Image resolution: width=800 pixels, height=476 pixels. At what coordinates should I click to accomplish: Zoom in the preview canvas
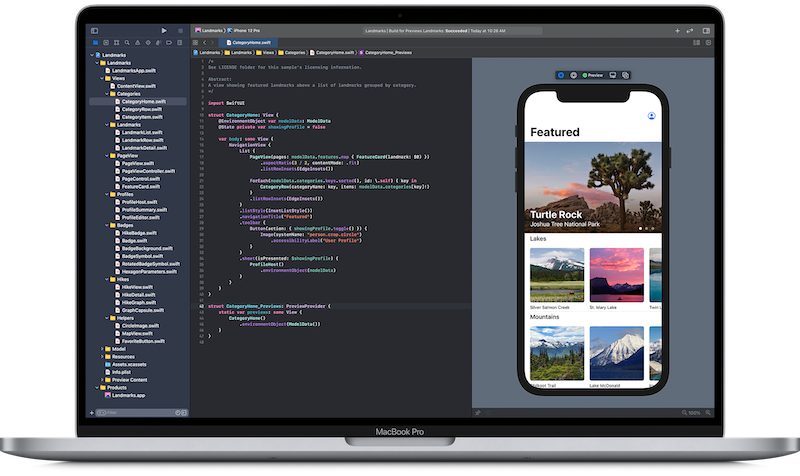pos(708,413)
